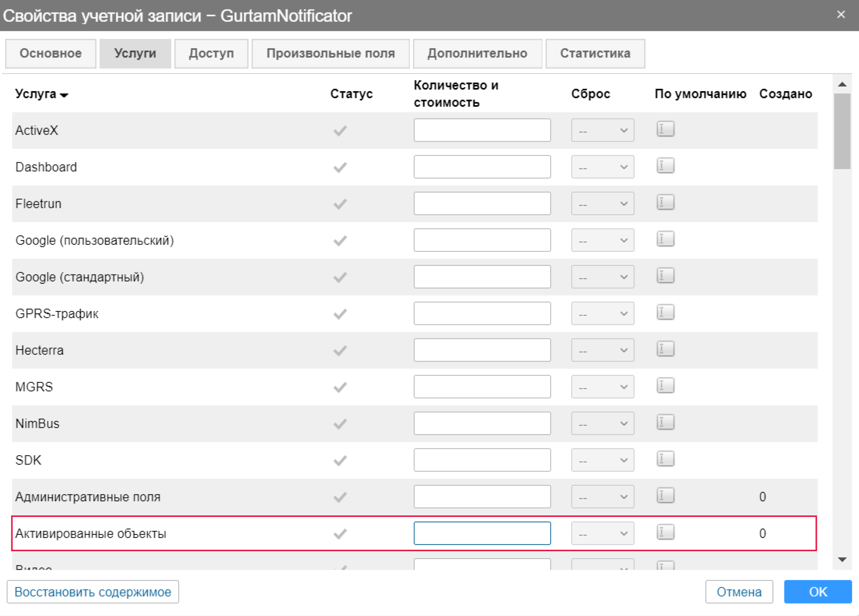Click the default-value icon for Fleetrun row

pos(665,202)
